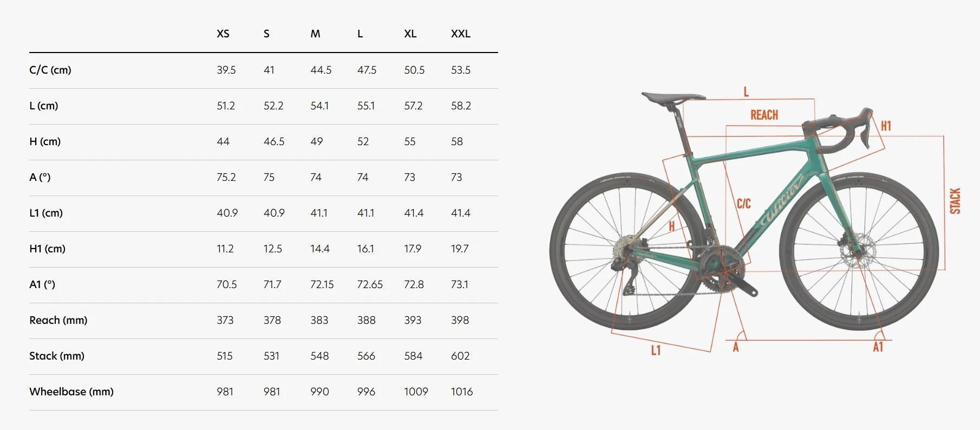Click the 566 stack value for L
The image size is (980, 430).
click(x=366, y=356)
